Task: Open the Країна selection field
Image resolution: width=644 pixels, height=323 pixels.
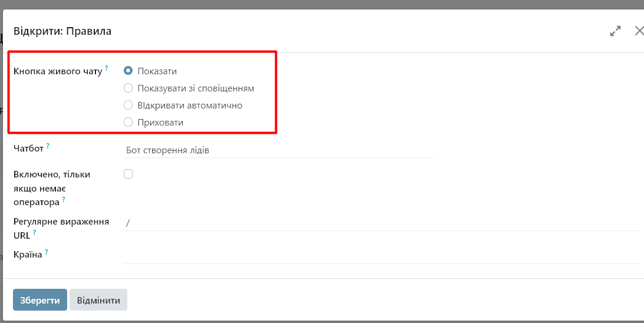Action: point(381,255)
